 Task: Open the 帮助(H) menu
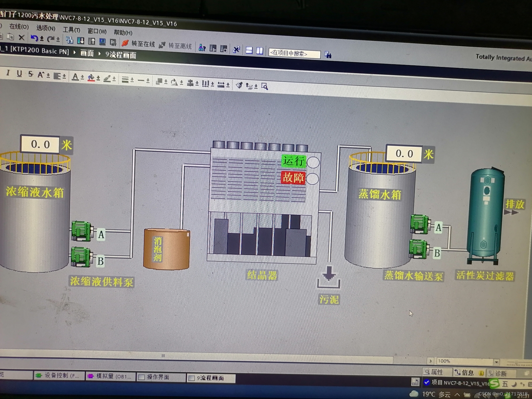pos(123,32)
